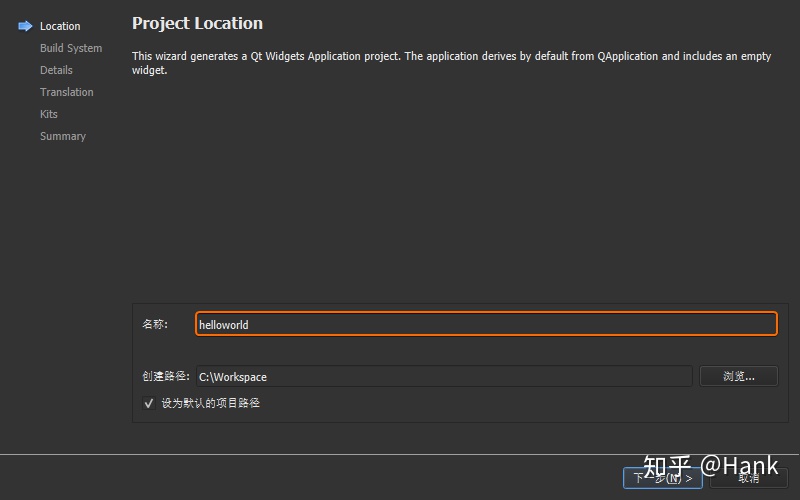Click the Project Location heading
Image resolution: width=800 pixels, height=500 pixels.
[x=197, y=23]
